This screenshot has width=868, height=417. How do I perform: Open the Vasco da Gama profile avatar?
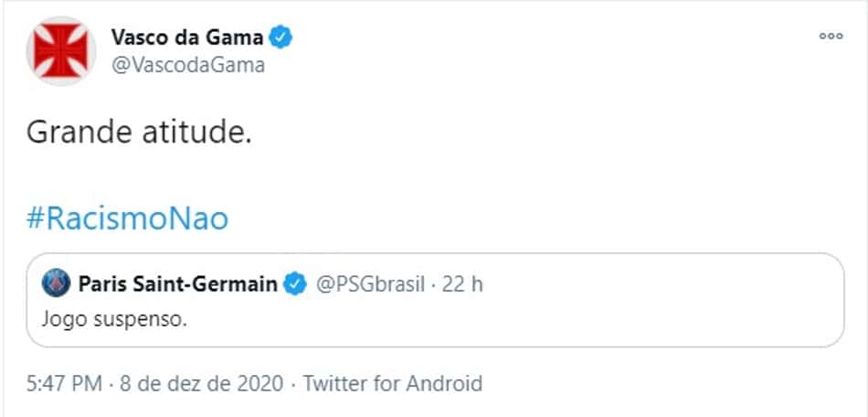point(60,50)
